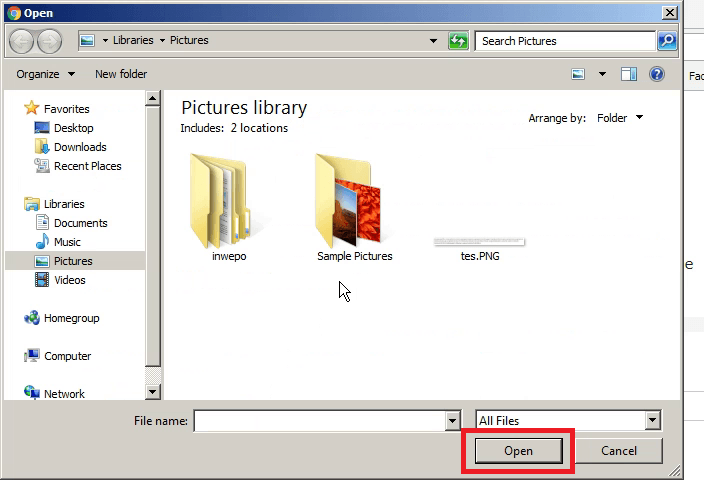This screenshot has height=493, width=704.
Task: Click New folder in the toolbar
Action: click(121, 74)
